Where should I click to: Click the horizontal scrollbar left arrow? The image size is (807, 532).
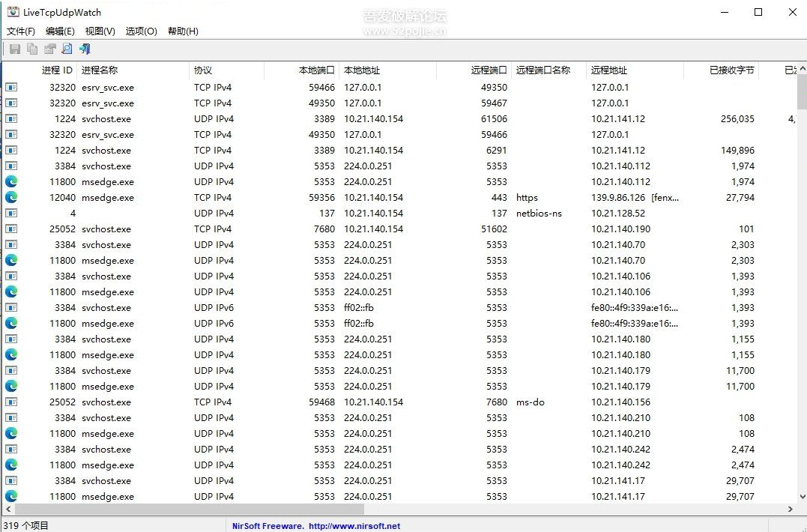6,510
